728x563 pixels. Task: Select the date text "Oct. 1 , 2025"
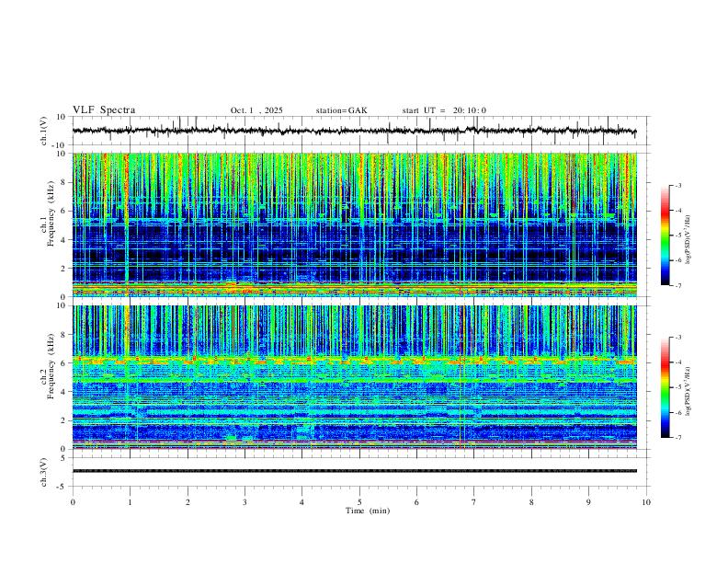click(256, 110)
